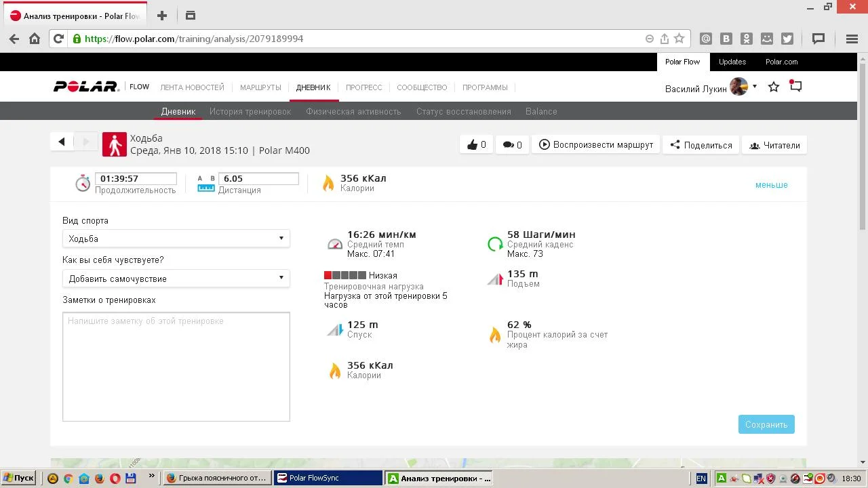Image resolution: width=868 pixels, height=488 pixels.
Task: Click the browser home icon
Action: [x=35, y=39]
